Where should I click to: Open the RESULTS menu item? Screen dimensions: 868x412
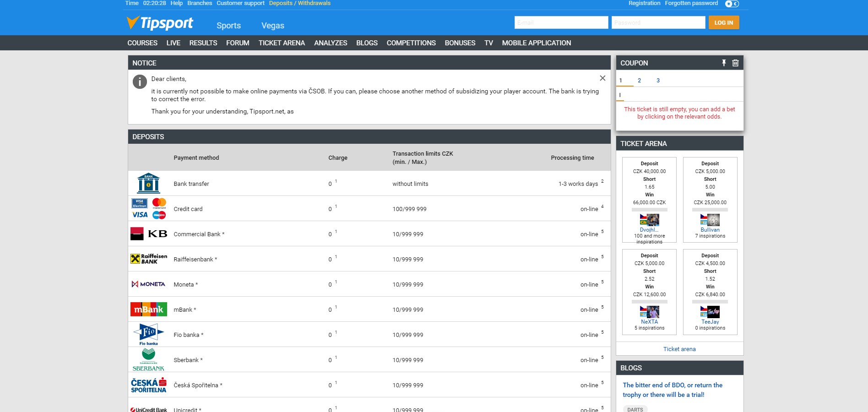click(203, 43)
